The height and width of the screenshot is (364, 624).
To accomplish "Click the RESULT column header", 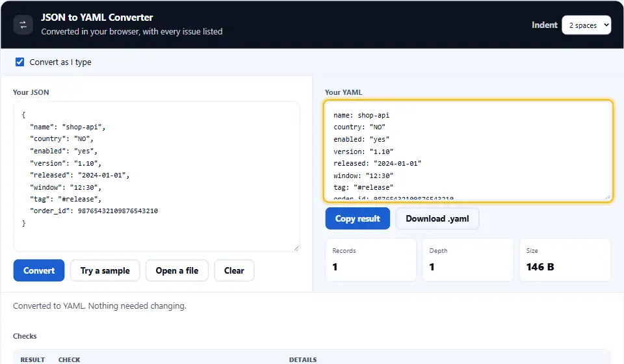I will pyautogui.click(x=32, y=359).
